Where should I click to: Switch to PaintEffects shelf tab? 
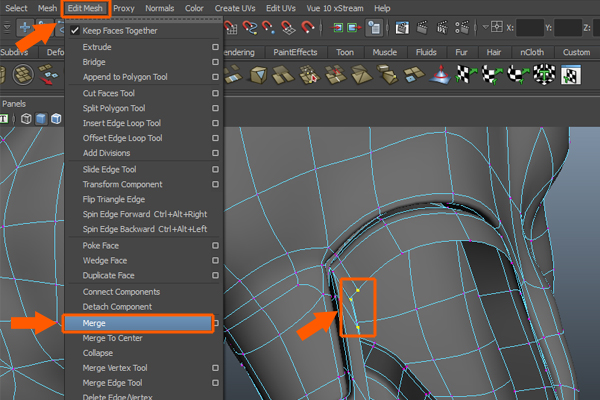[x=295, y=52]
